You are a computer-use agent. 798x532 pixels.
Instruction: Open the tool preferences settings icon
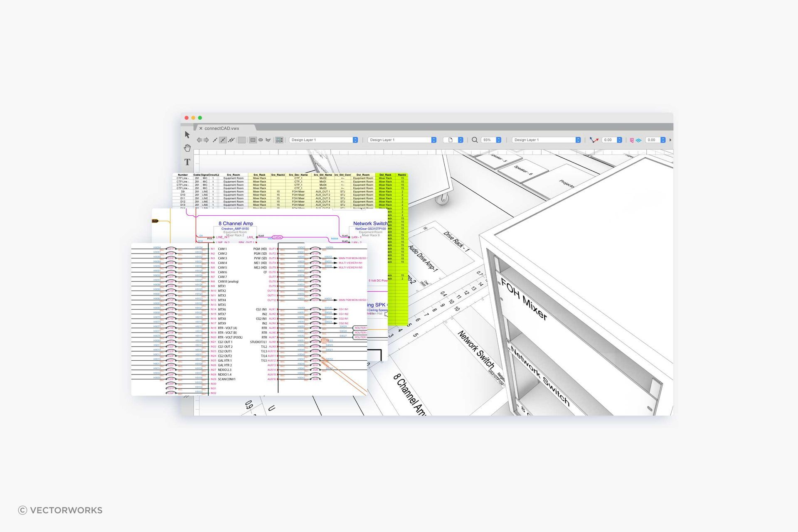pyautogui.click(x=279, y=140)
